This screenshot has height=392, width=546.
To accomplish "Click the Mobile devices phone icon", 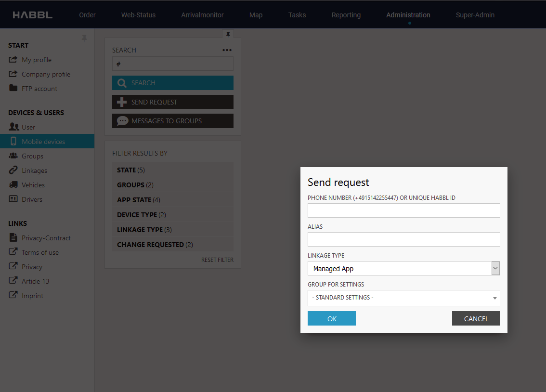I will point(13,142).
